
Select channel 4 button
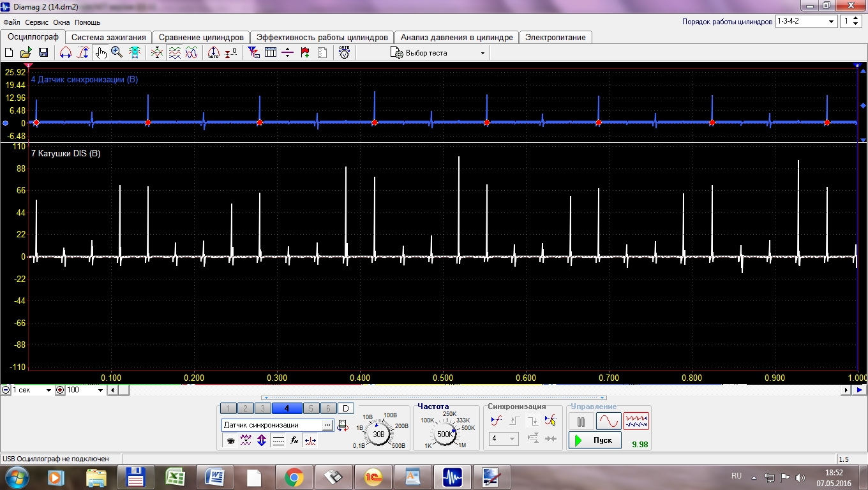[x=287, y=408]
